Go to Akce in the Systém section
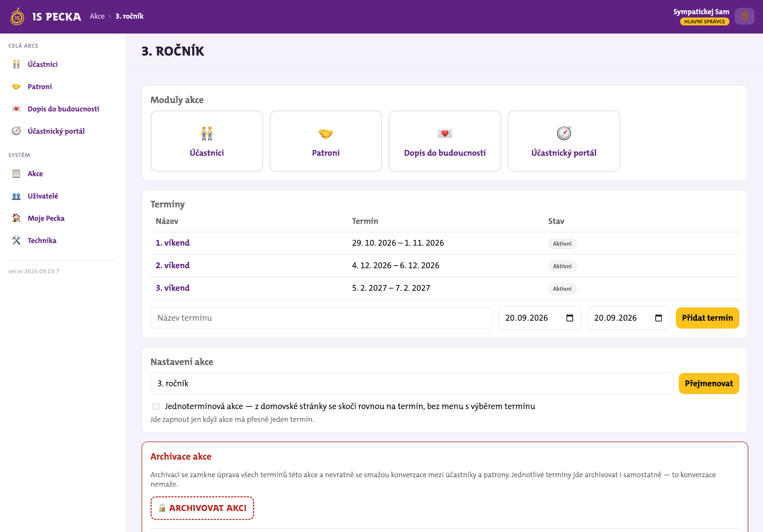This screenshot has height=532, width=763. pyautogui.click(x=35, y=174)
